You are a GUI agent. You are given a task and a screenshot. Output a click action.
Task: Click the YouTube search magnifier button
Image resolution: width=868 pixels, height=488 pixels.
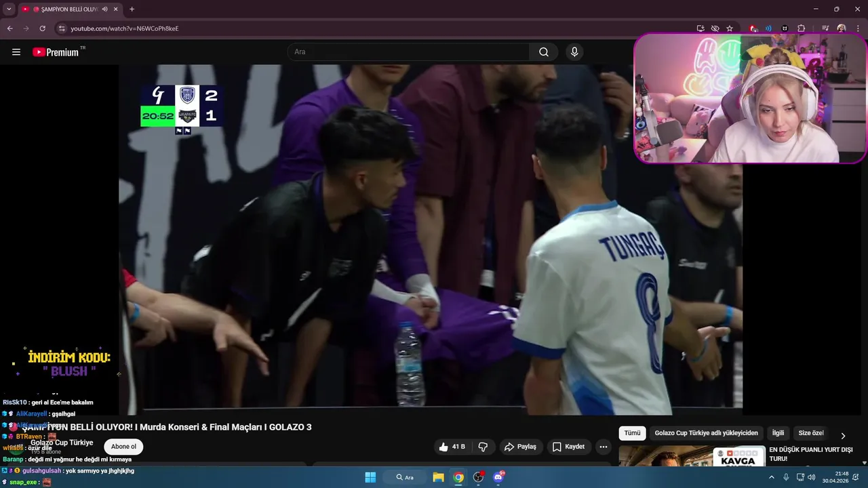click(x=544, y=52)
